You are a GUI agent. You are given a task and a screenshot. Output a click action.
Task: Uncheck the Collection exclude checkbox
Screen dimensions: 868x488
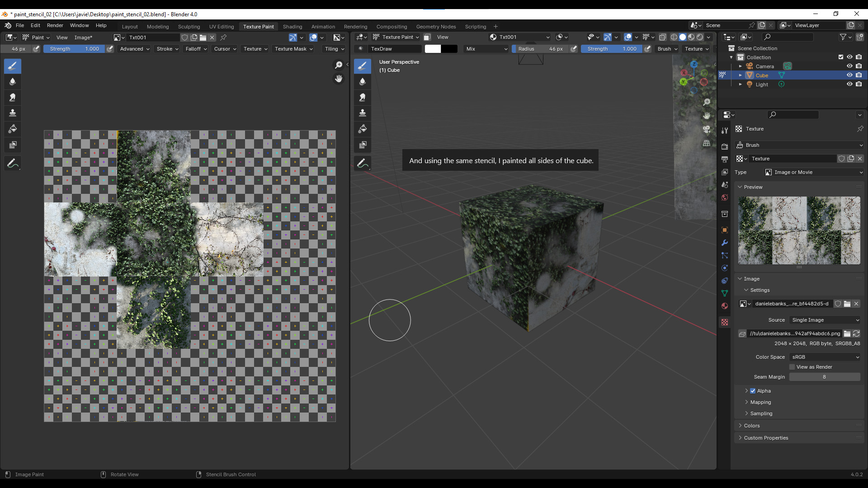(840, 57)
